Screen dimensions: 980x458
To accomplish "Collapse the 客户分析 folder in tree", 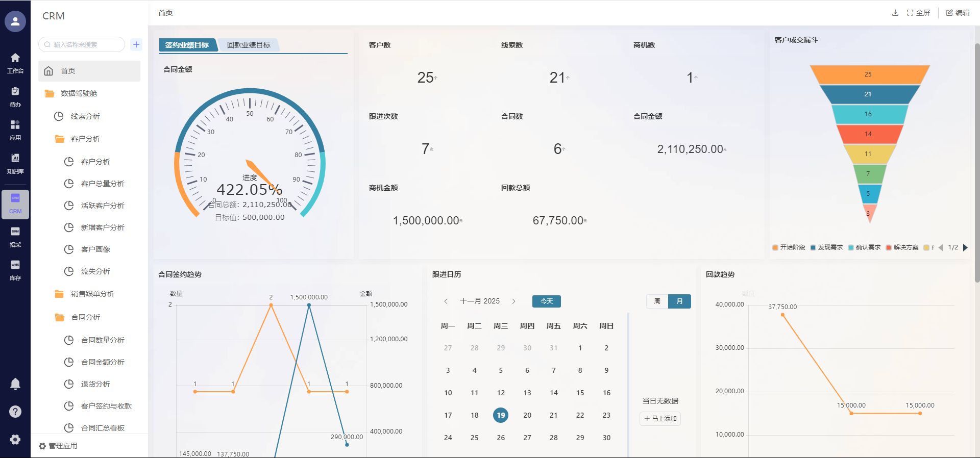I will click(85, 139).
